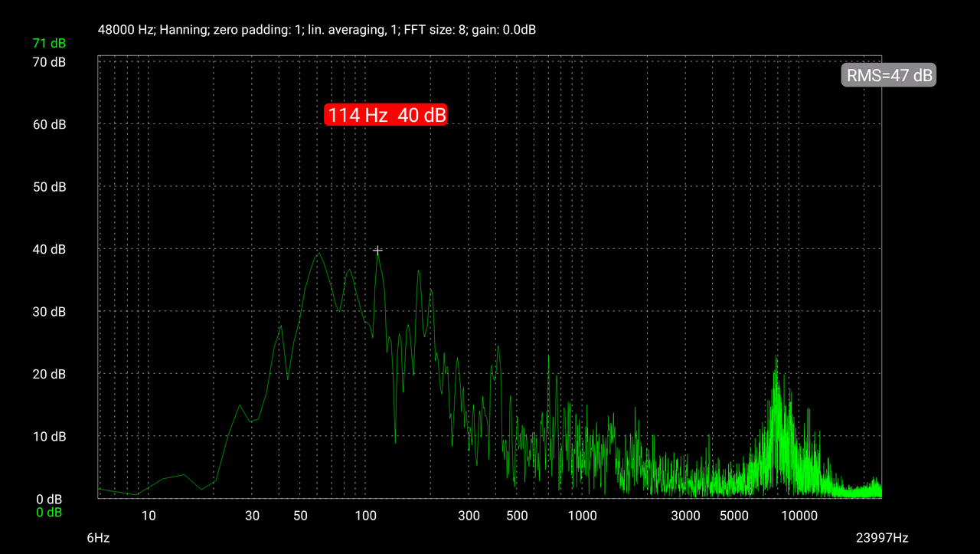This screenshot has height=554, width=980.
Task: Click the RMS=47 dB badge
Action: coord(889,75)
